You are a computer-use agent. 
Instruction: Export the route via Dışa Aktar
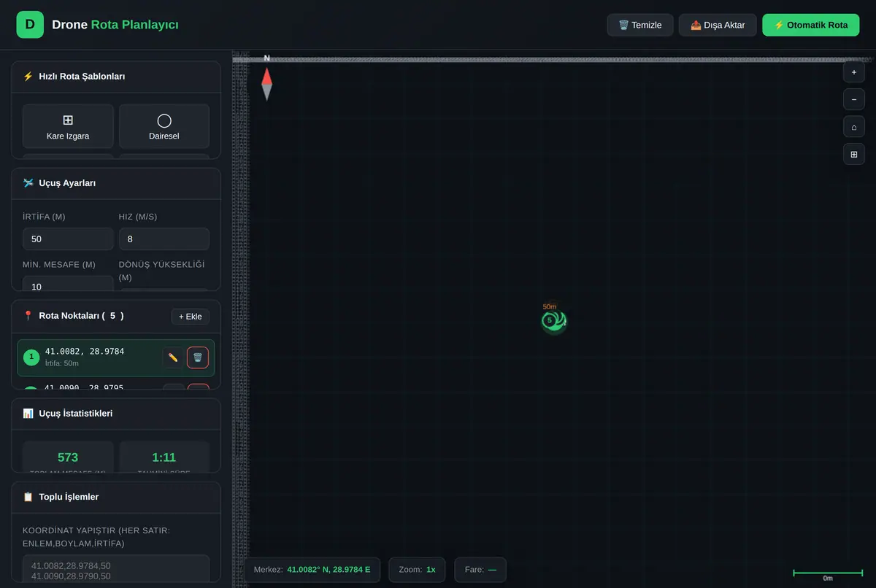718,25
